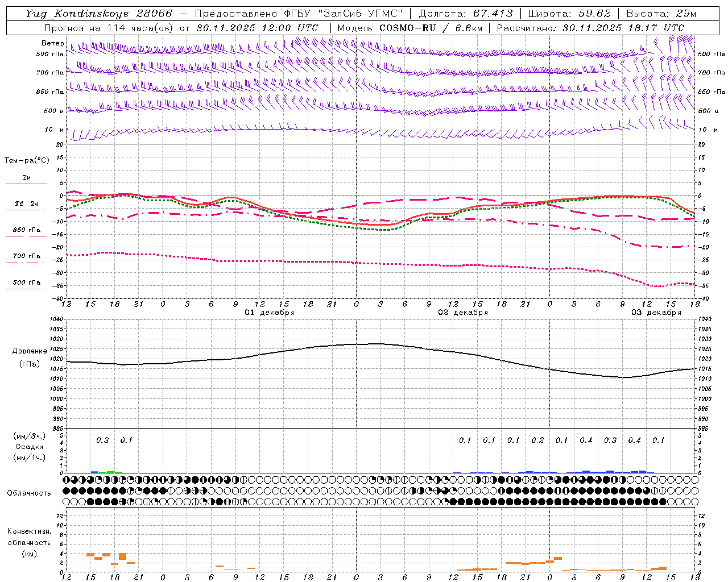Select the 01 декабря date label
Viewport: 728px width, 582px height.
coord(270,313)
